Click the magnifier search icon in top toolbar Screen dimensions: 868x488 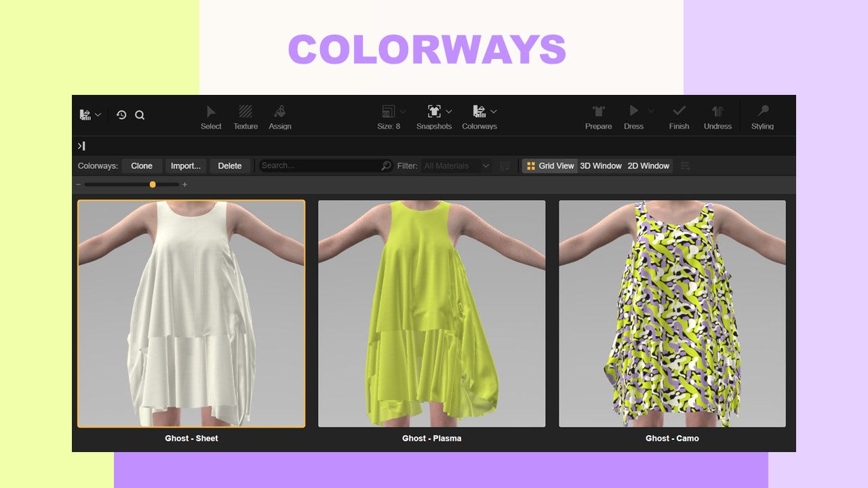coord(140,115)
